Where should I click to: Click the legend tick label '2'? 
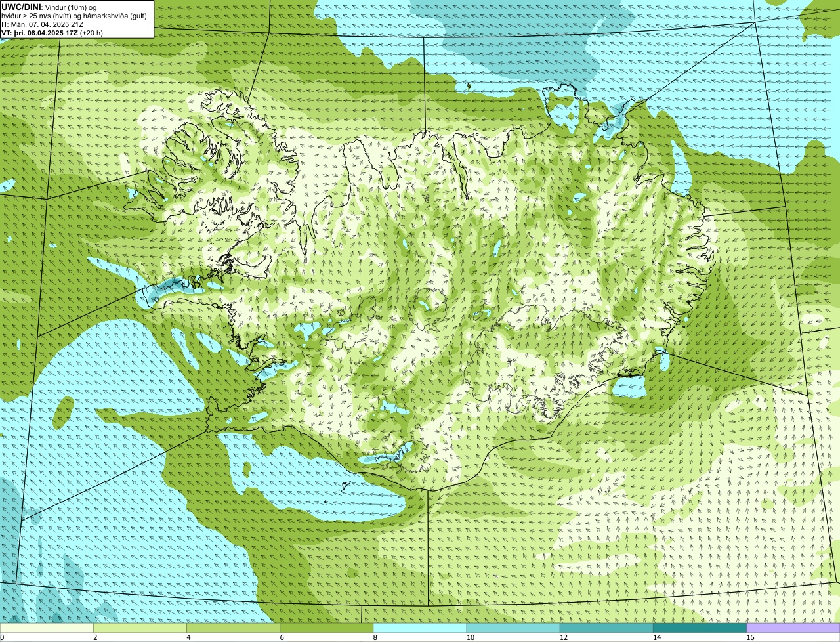click(x=95, y=637)
